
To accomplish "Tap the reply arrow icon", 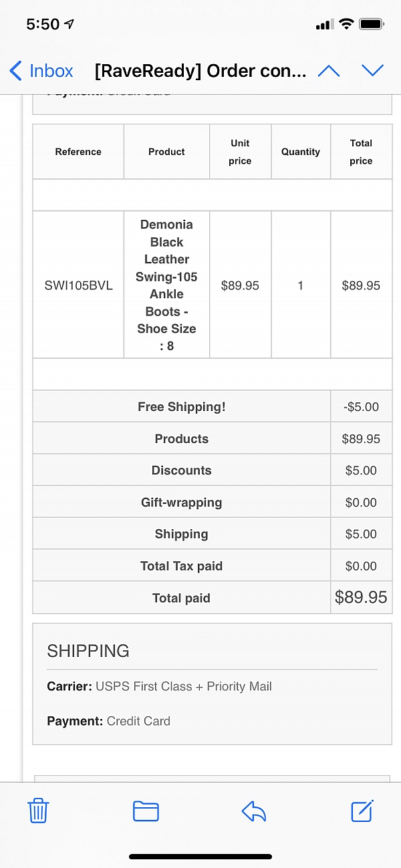I will click(x=254, y=811).
